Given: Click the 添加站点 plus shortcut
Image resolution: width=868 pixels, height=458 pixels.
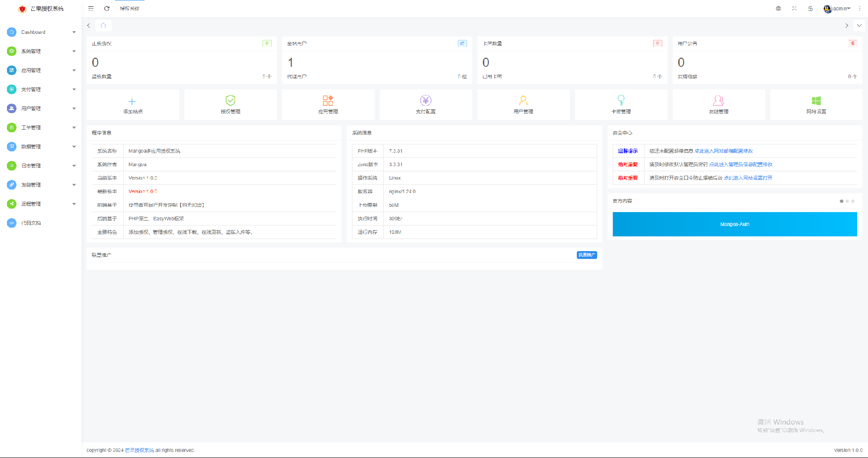Looking at the screenshot, I should (x=133, y=105).
